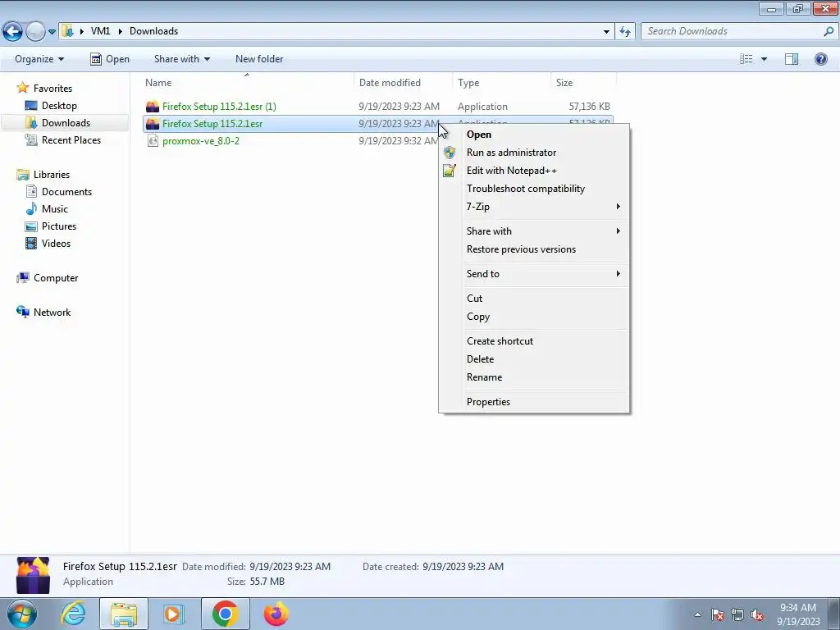Image resolution: width=840 pixels, height=630 pixels.
Task: Change view with the view icon
Action: pos(746,59)
